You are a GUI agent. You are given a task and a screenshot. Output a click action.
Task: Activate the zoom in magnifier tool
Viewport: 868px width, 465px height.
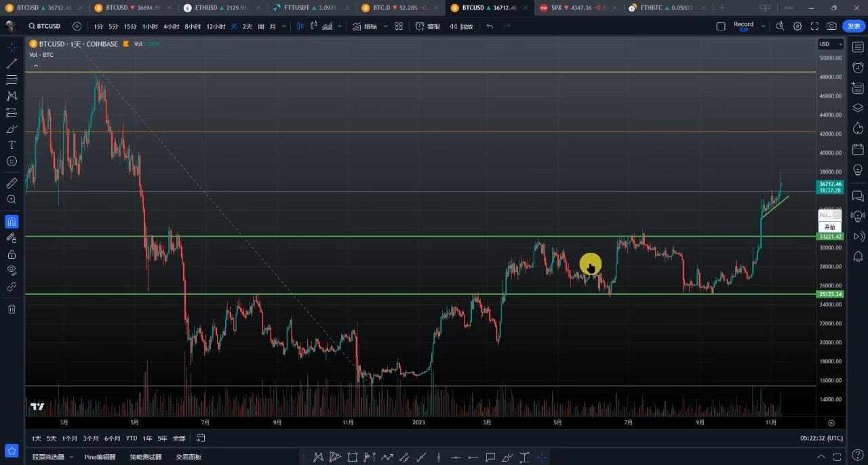click(12, 199)
